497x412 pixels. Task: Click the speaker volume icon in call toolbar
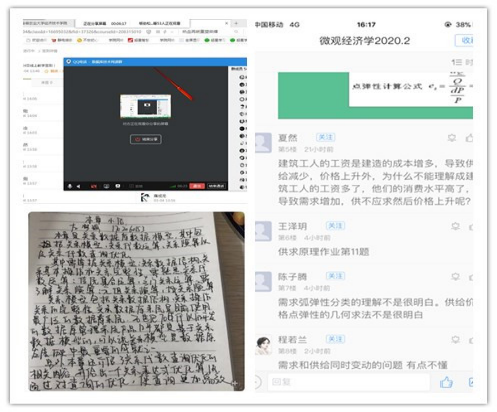(x=78, y=186)
